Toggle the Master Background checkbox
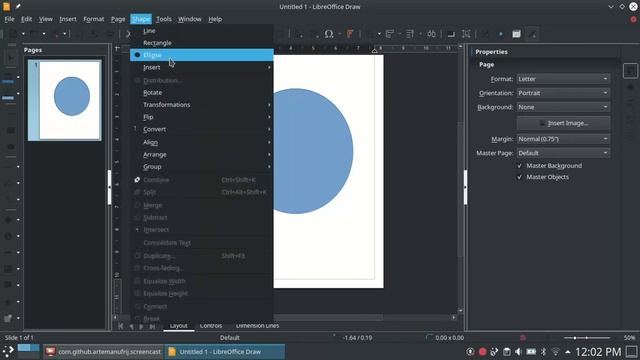This screenshot has height=360, width=640. (520, 166)
